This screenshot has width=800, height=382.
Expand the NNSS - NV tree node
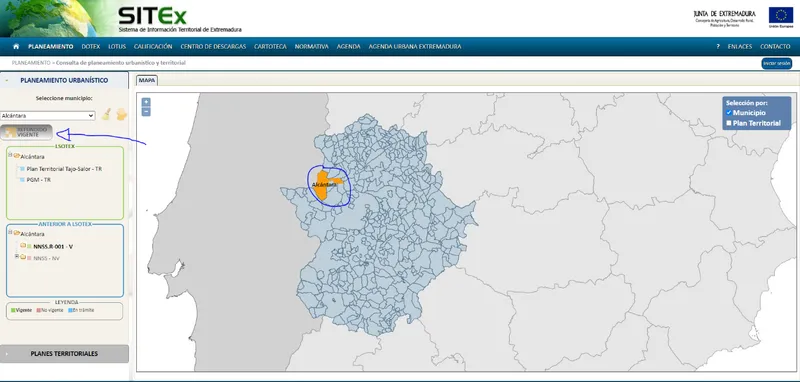(x=17, y=257)
